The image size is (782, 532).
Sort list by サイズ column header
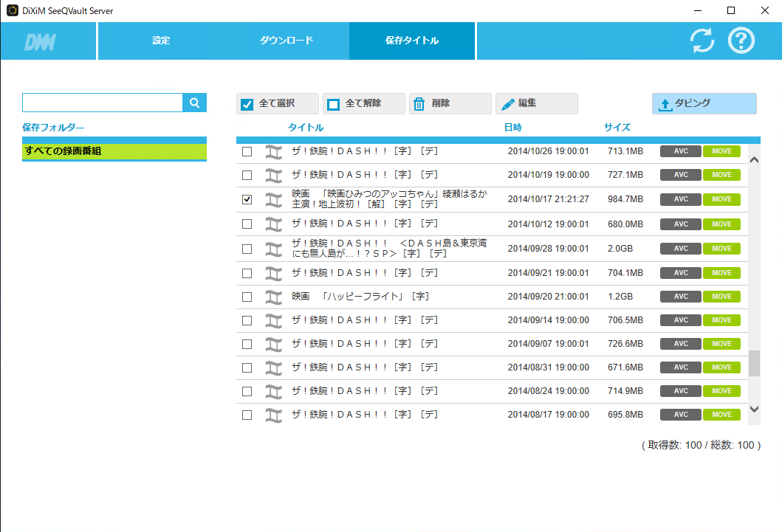point(617,128)
